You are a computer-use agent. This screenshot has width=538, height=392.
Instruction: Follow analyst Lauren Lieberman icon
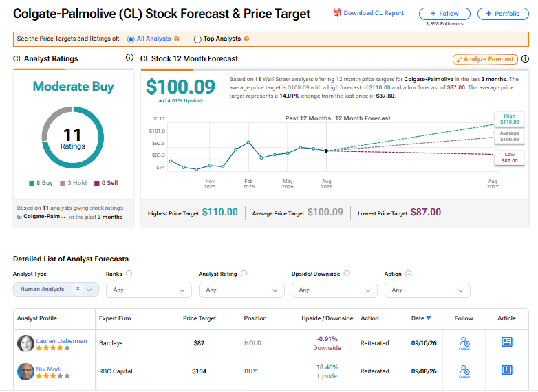tap(464, 343)
